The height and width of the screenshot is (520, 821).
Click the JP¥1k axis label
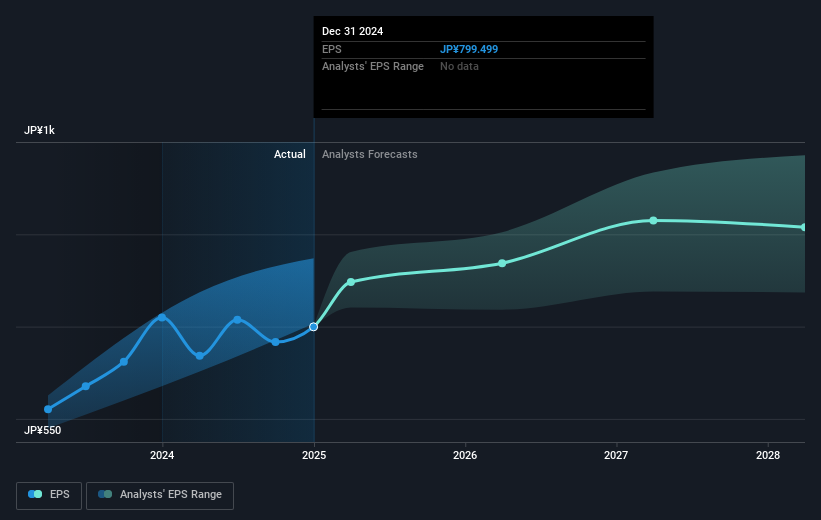(x=39, y=130)
